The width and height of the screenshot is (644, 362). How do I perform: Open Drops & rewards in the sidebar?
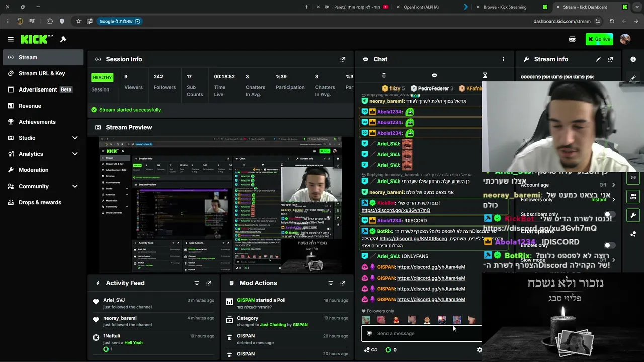43,202
